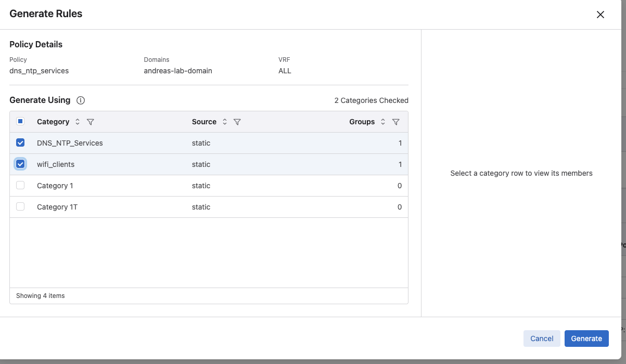Screen dimensions: 626x364
Task: Sort by the Category column arrows
Action: [x=78, y=122]
